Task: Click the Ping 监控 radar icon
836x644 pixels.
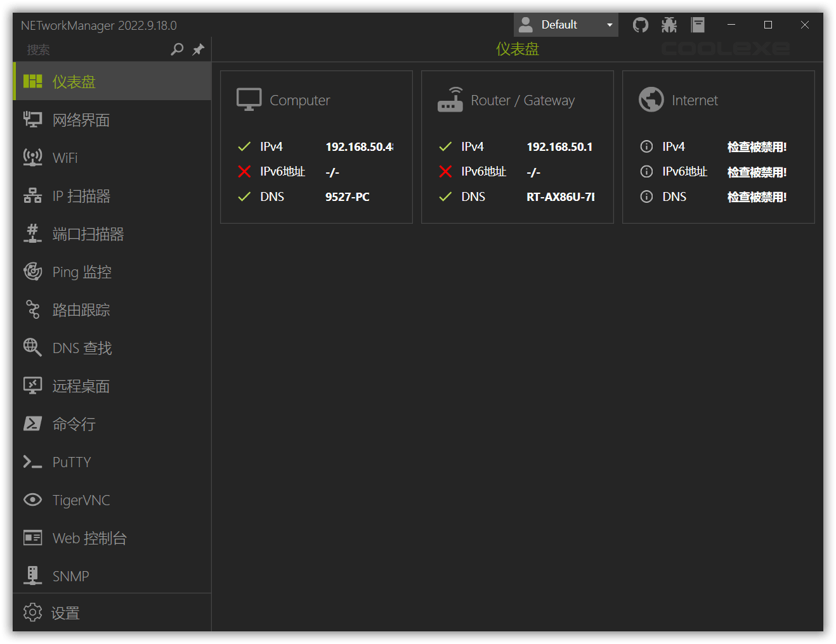Action: click(32, 271)
